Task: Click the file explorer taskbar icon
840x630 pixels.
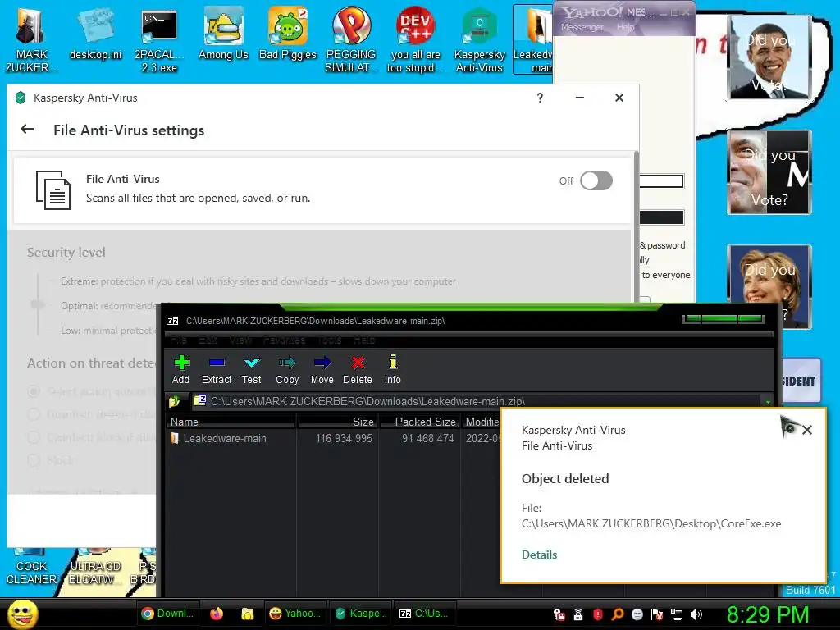Action: pos(248,614)
